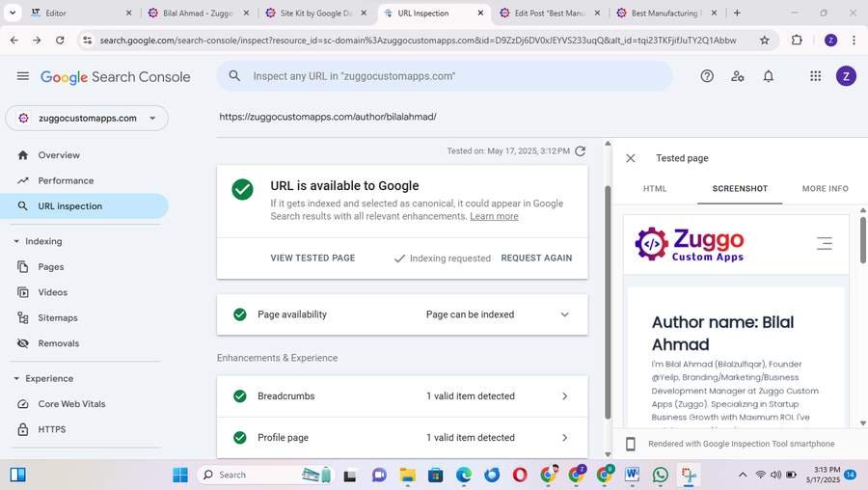Close the URL Inspection browser tab
The width and height of the screenshot is (868, 490).
(480, 13)
